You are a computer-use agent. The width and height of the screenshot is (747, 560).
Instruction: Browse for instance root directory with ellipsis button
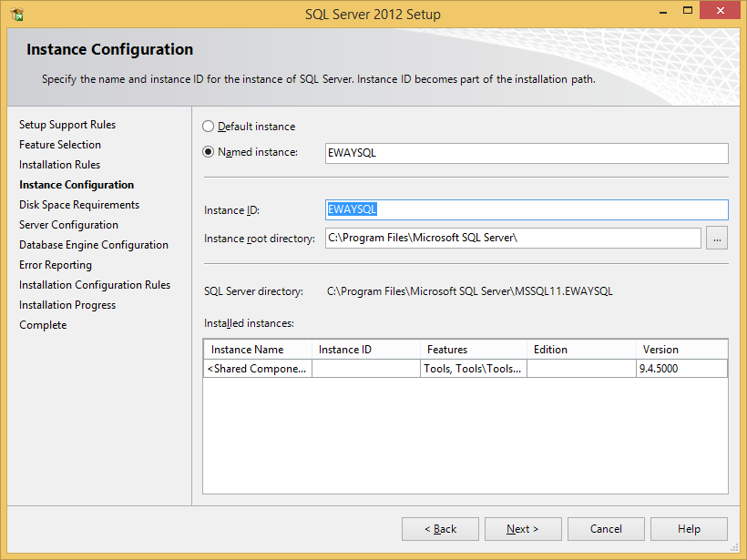coord(717,238)
